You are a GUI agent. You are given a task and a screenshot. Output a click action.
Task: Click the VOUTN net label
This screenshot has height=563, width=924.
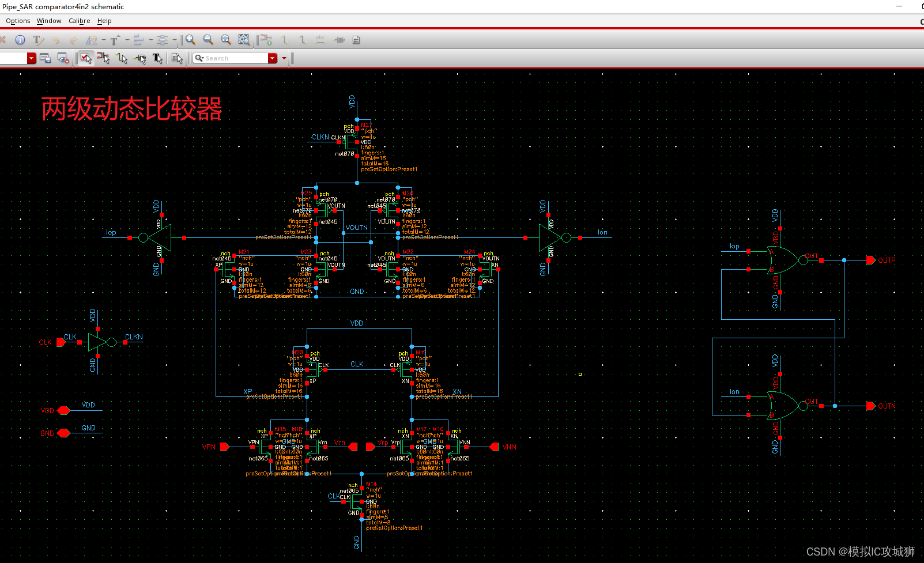[357, 228]
